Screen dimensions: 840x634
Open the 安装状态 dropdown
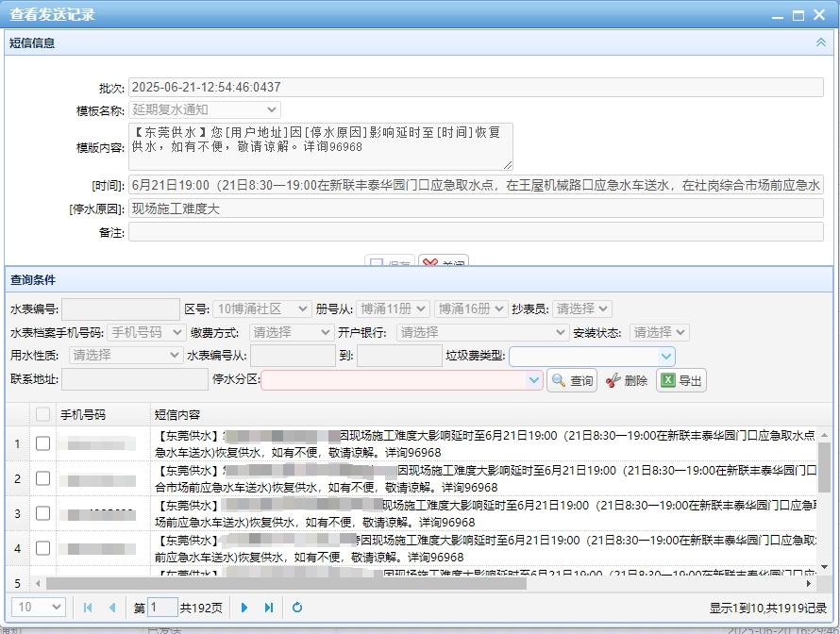(x=660, y=332)
